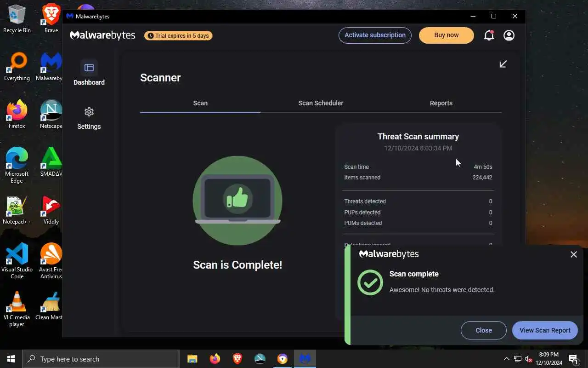Open the account profile icon
This screenshot has width=588, height=368.
click(x=509, y=35)
